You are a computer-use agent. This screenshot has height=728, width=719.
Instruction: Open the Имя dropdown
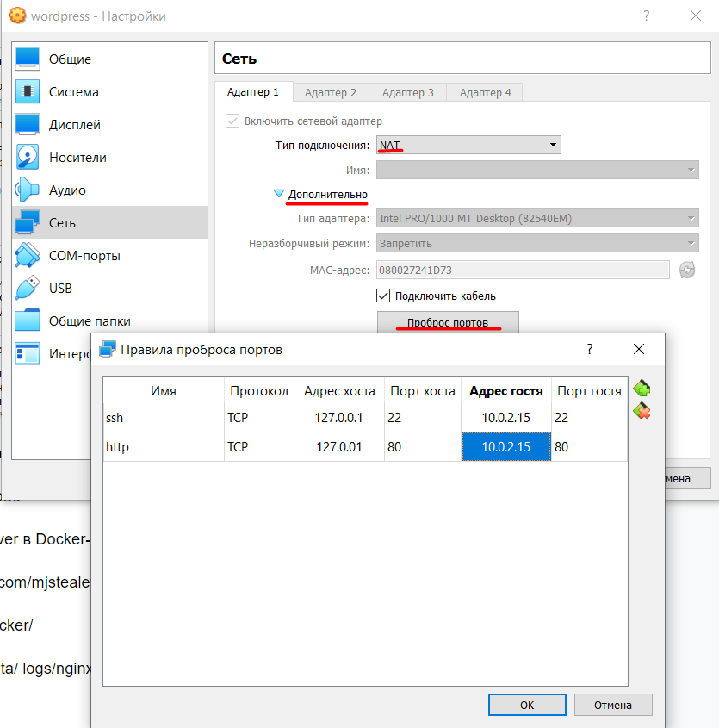[x=537, y=170]
